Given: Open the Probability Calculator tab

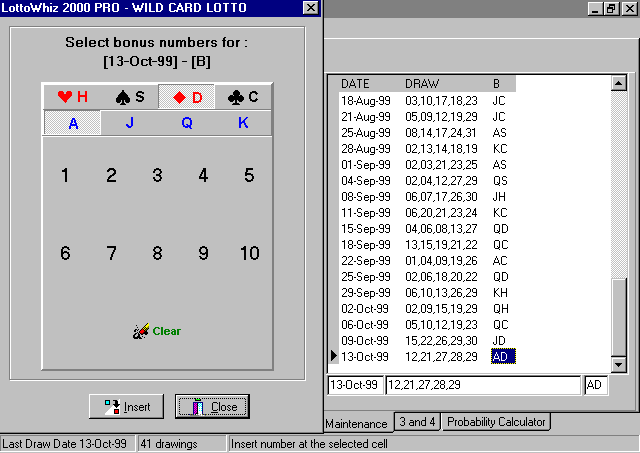Looking at the screenshot, I should [x=496, y=422].
